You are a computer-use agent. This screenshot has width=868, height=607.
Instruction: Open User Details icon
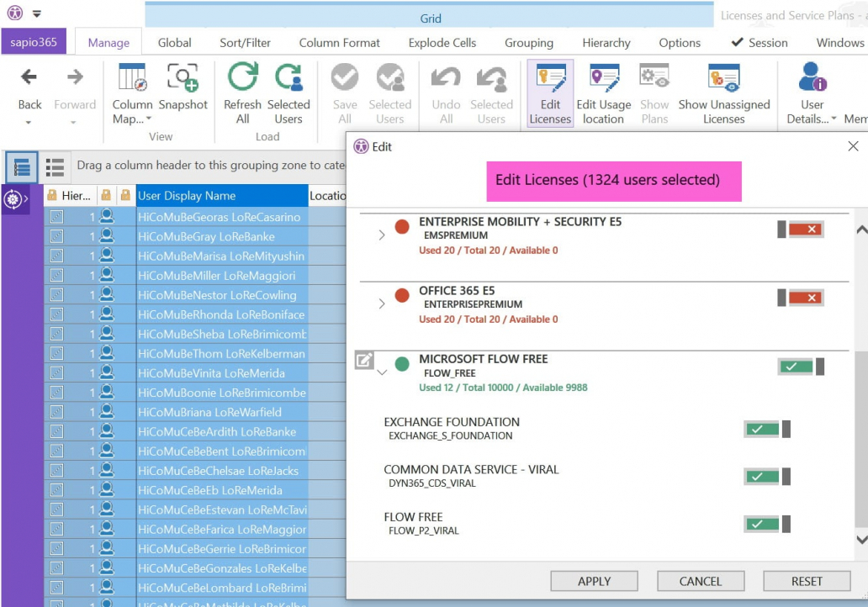pos(812,77)
